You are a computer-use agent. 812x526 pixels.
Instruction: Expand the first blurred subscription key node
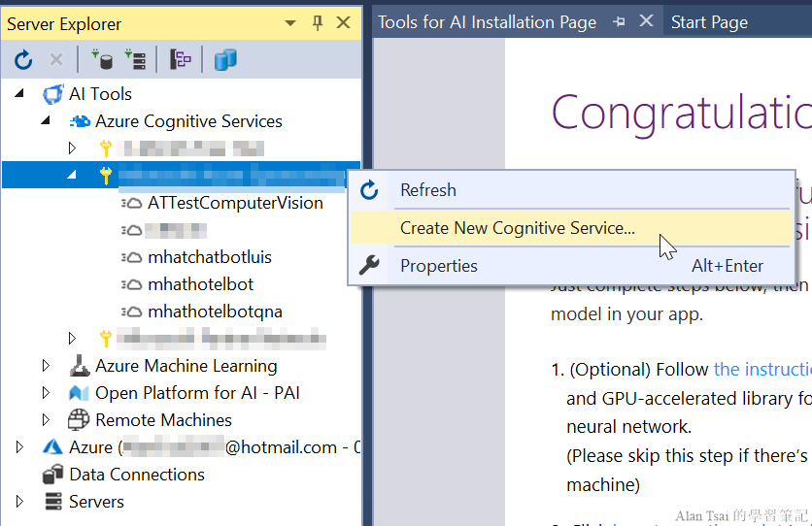(x=72, y=148)
